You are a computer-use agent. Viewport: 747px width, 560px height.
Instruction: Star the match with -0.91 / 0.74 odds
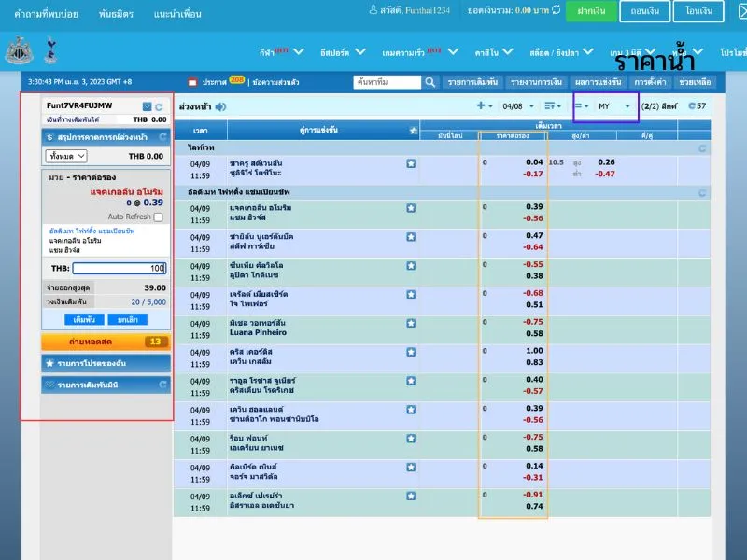tap(411, 496)
